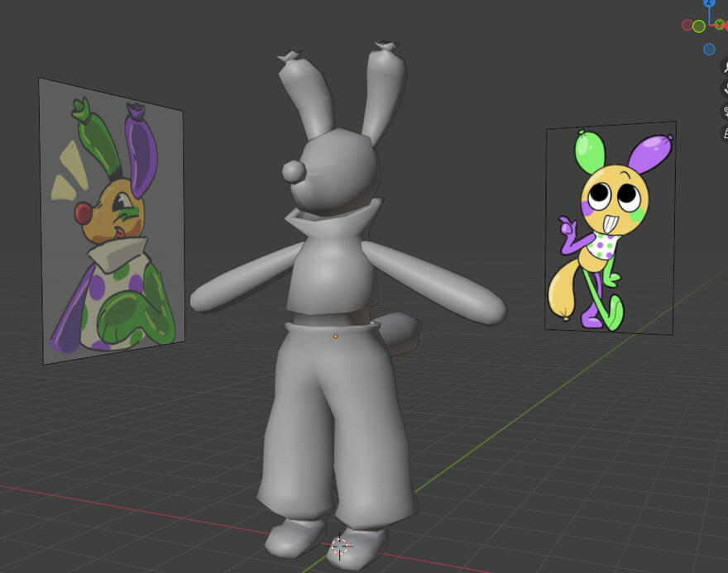
Task: Toggle perspective/orthographic grid icon
Action: click(x=725, y=131)
